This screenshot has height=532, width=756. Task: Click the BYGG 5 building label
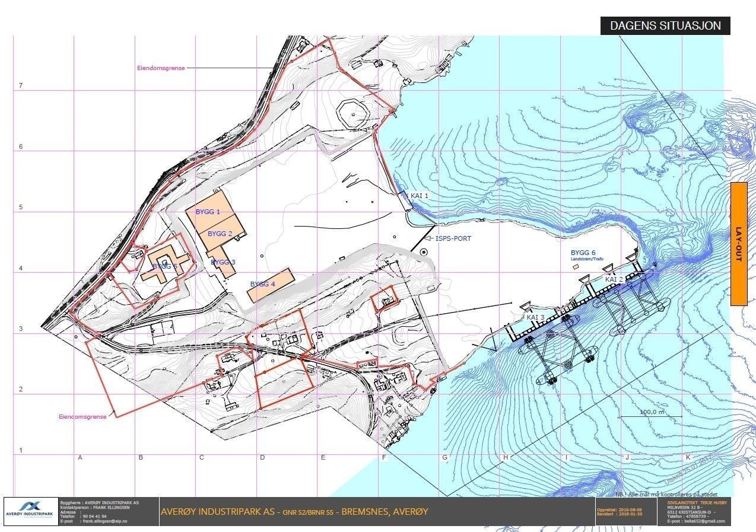[164, 266]
